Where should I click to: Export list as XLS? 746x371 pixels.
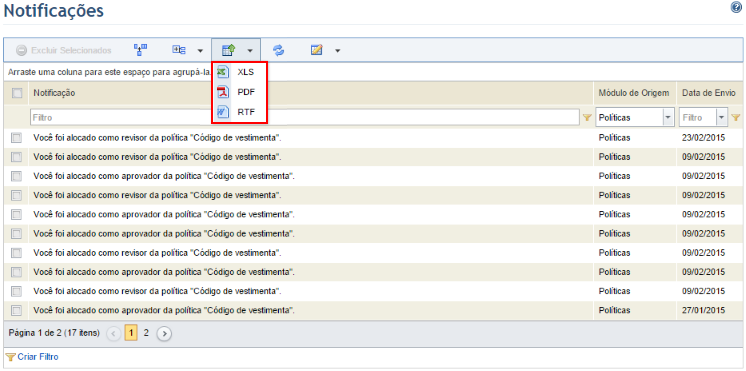[240, 72]
